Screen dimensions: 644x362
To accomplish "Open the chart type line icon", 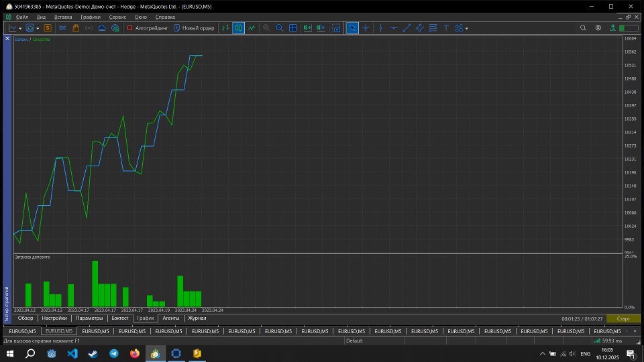I will click(12, 28).
